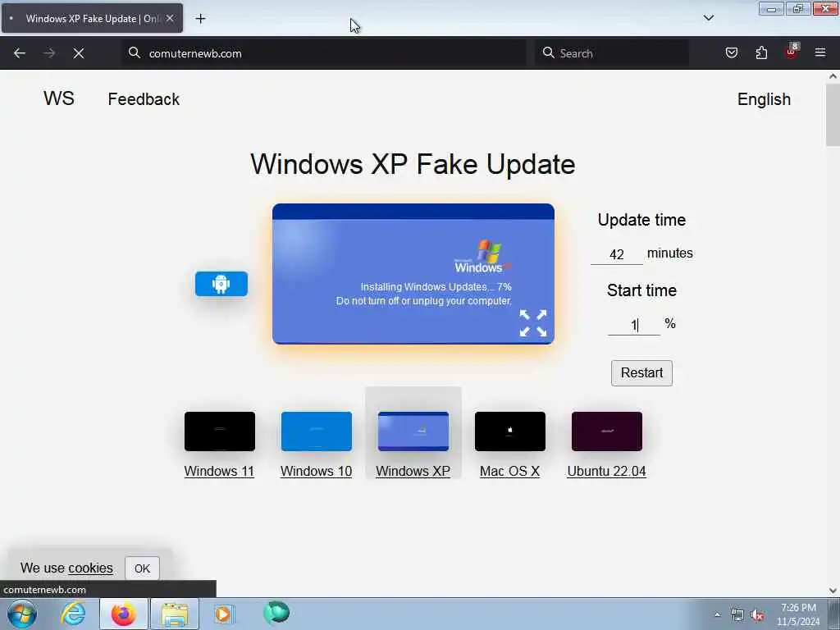Stop page loading with the X button

[x=79, y=53]
